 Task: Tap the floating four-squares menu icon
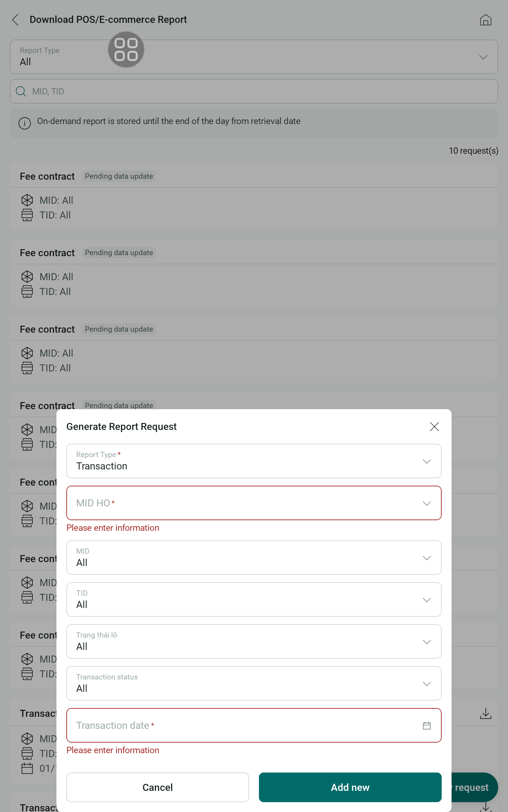point(126,49)
